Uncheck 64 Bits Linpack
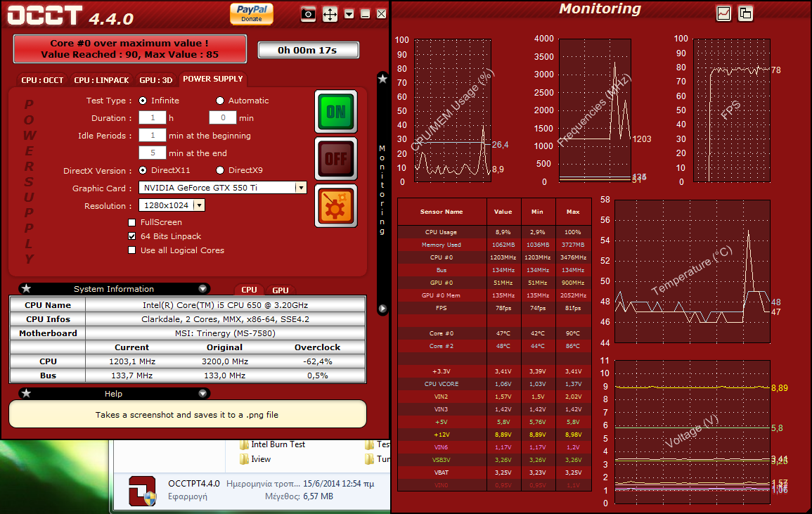Viewport: 812px width, 514px height. (x=131, y=236)
